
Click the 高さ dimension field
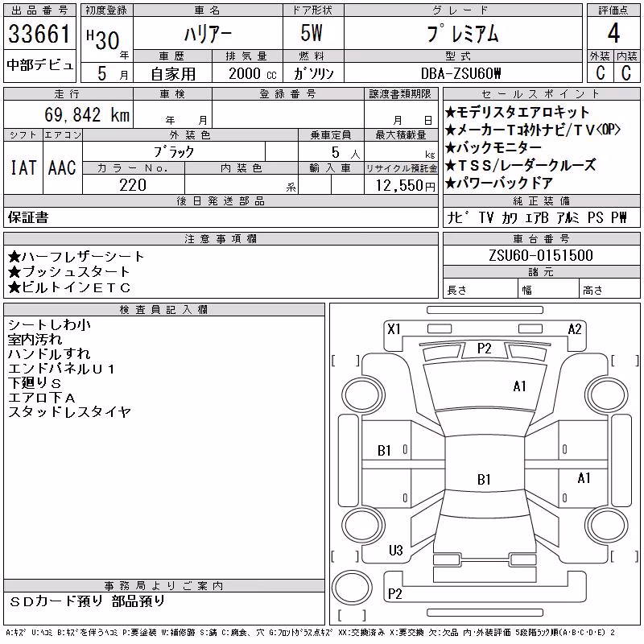pyautogui.click(x=609, y=288)
